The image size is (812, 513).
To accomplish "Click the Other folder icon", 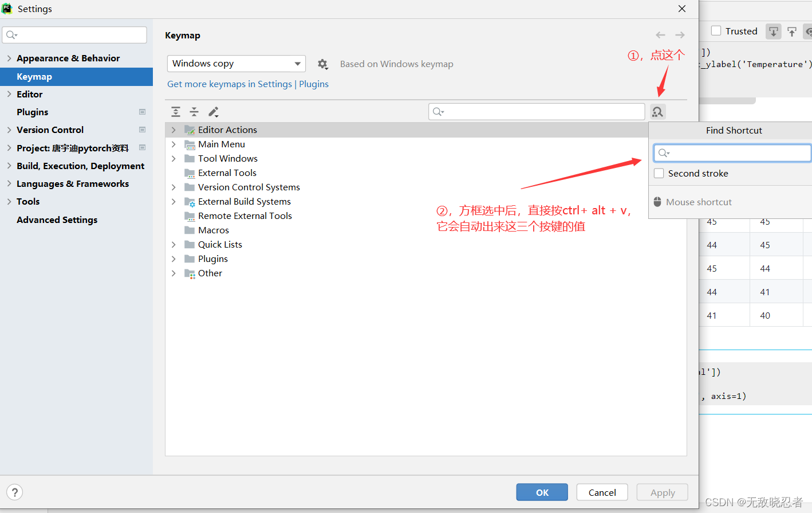I will click(190, 273).
